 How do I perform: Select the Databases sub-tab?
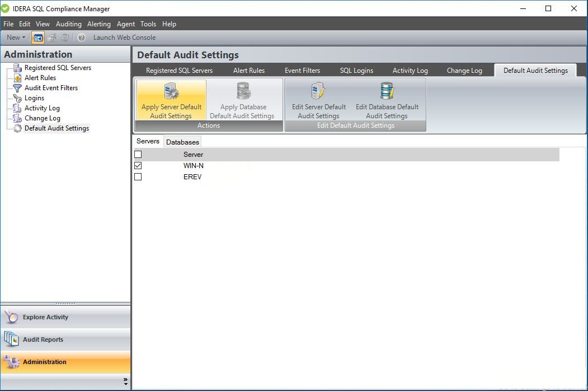tap(182, 142)
